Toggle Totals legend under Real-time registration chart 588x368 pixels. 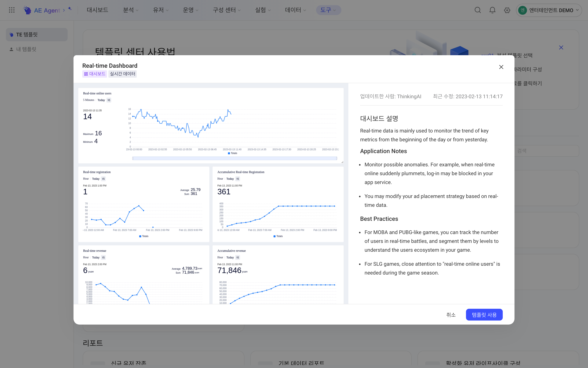tap(144, 236)
